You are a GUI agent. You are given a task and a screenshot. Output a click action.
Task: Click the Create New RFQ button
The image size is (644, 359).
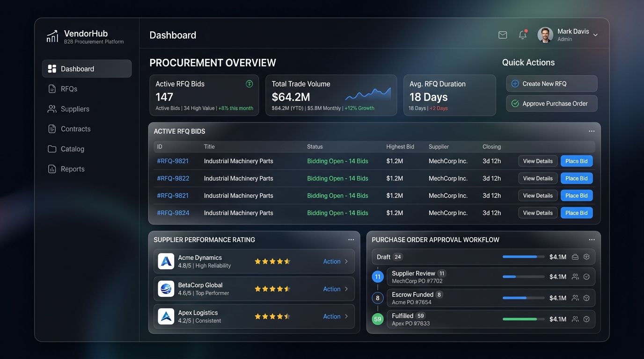(x=552, y=84)
